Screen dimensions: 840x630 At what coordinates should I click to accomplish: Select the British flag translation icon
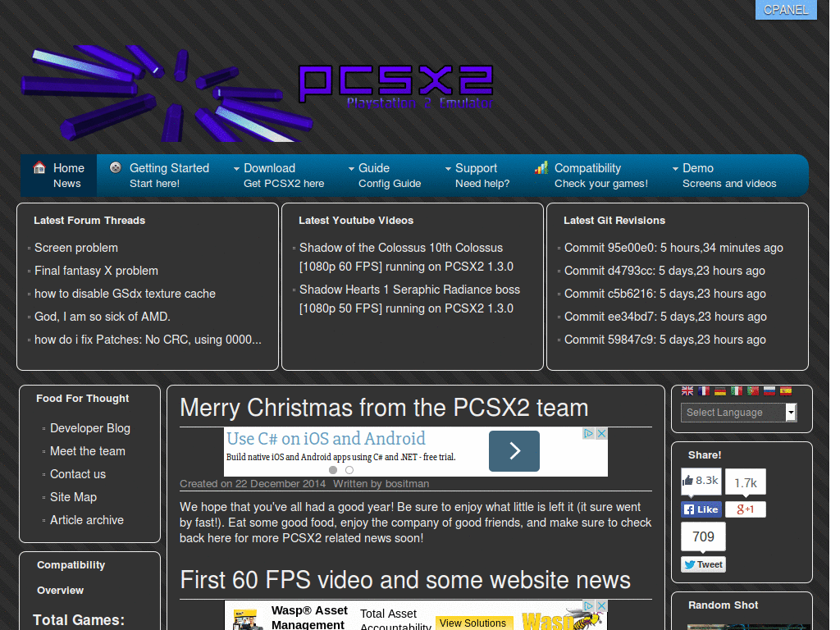click(687, 391)
